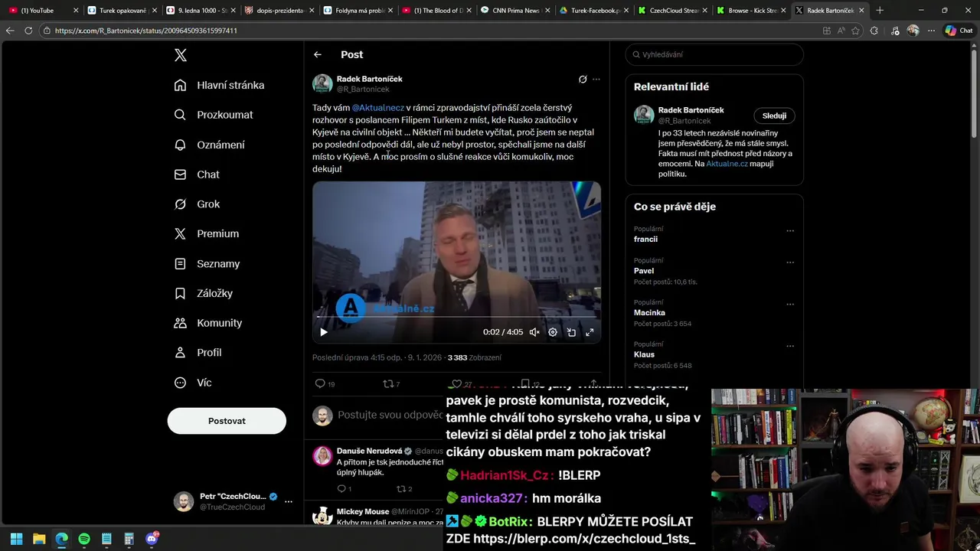Open the Edge browser in the taskbar
980x551 pixels.
pos(61,539)
